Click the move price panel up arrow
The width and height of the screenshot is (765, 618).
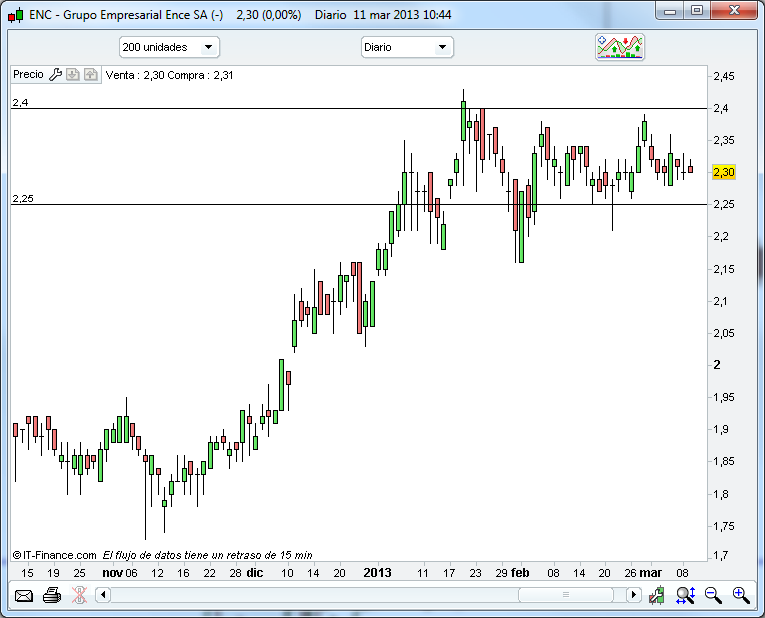click(91, 75)
